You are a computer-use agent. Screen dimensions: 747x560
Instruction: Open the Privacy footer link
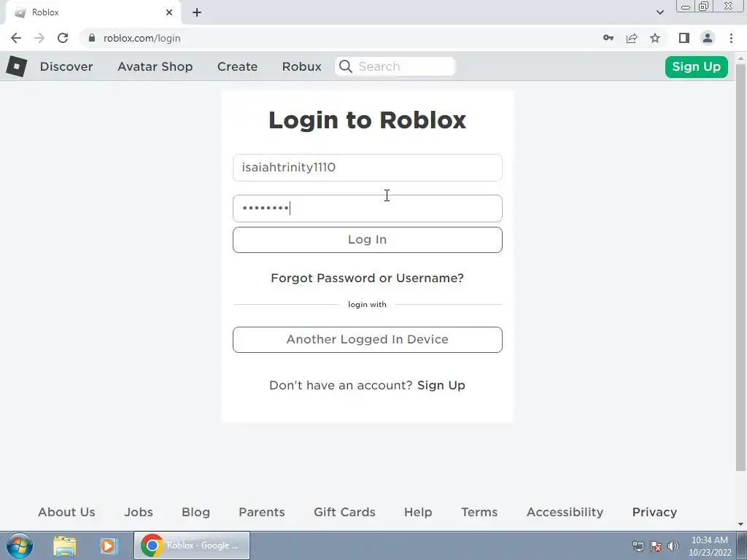tap(654, 512)
